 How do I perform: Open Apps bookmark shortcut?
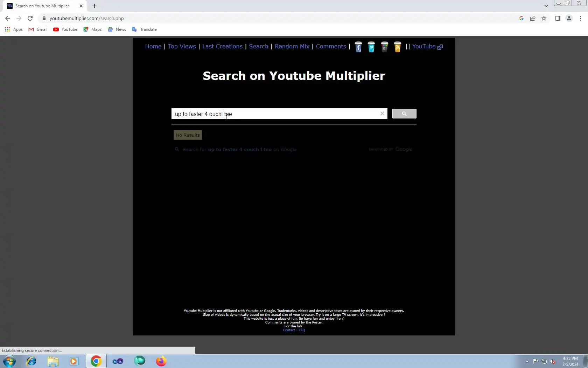coord(14,29)
